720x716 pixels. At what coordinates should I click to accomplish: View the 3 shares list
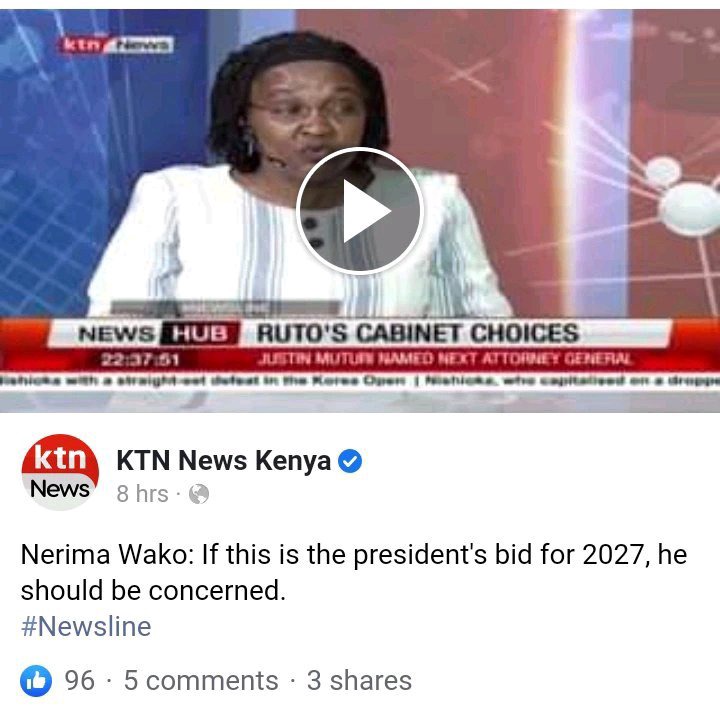[359, 681]
